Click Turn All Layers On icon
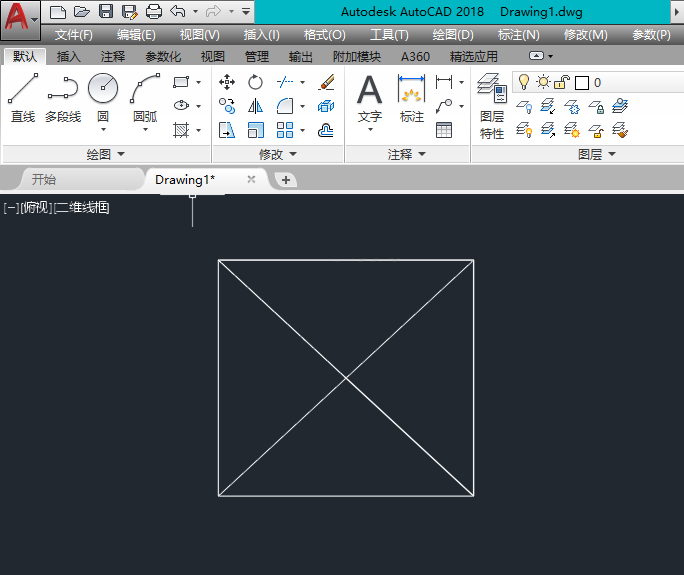The image size is (684, 575). 524,130
